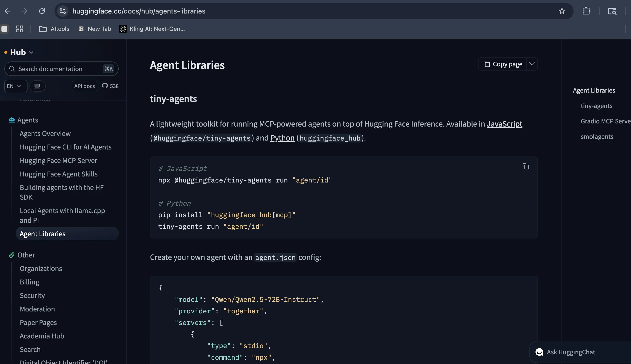Open the tab search icon

pos(612,11)
